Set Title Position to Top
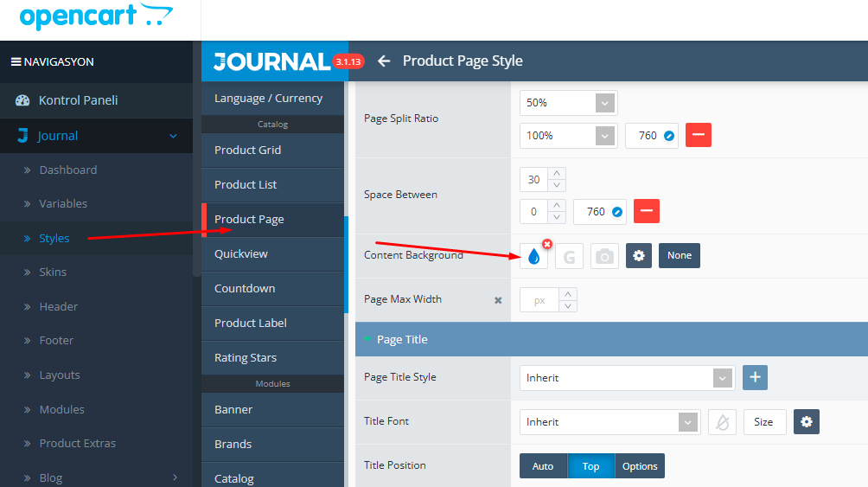Screen dimensions: 868x487 tap(590, 466)
